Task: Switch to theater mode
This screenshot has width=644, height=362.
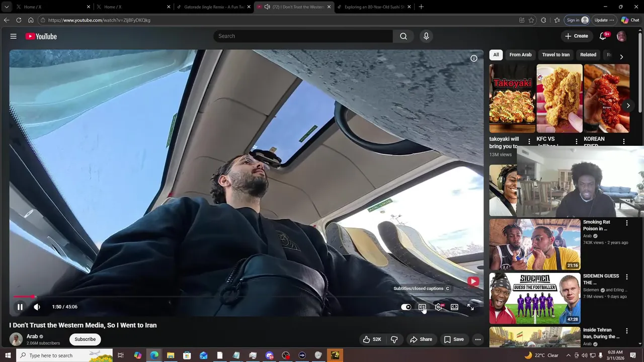Action: pyautogui.click(x=454, y=307)
